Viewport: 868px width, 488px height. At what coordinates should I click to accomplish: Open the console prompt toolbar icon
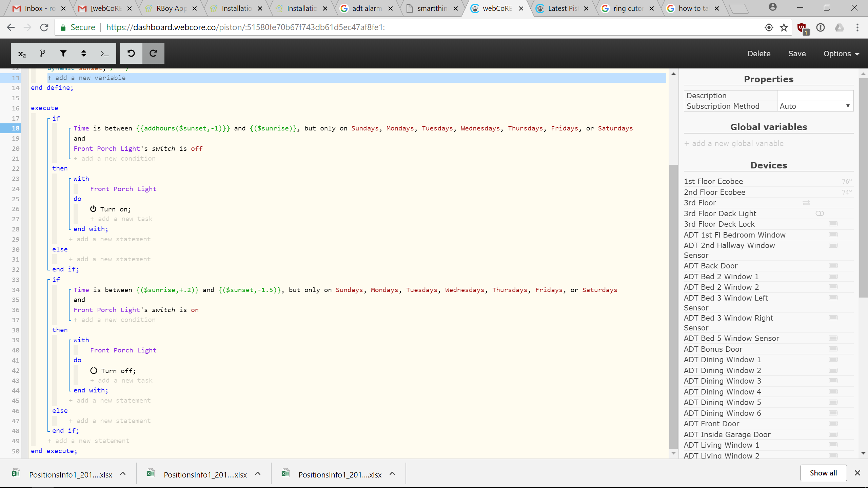pos(104,54)
